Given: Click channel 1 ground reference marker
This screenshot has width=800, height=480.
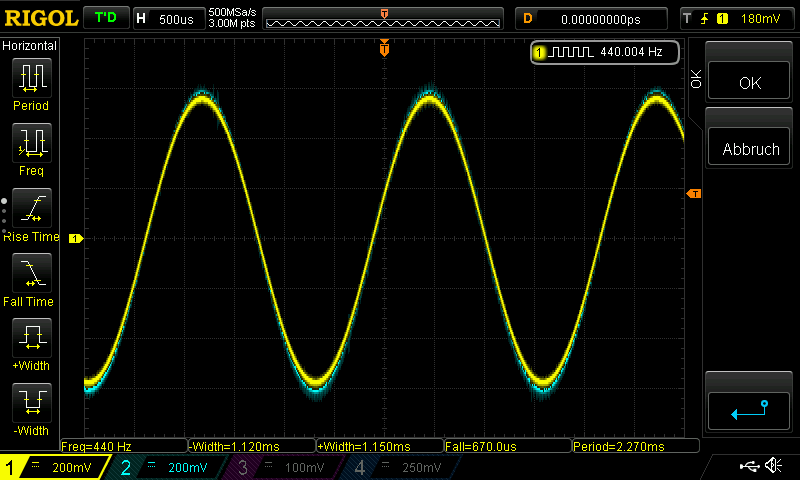Looking at the screenshot, I should tap(76, 238).
